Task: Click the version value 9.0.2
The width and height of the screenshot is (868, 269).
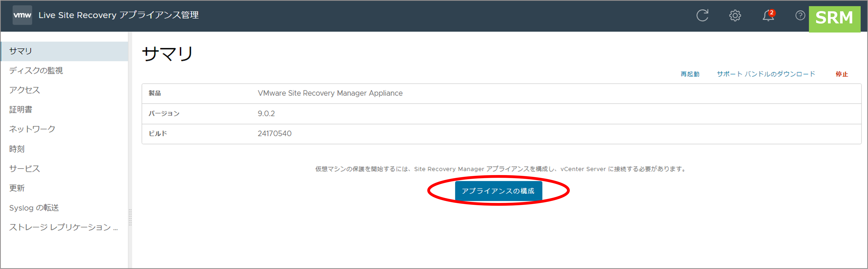Action: 266,114
